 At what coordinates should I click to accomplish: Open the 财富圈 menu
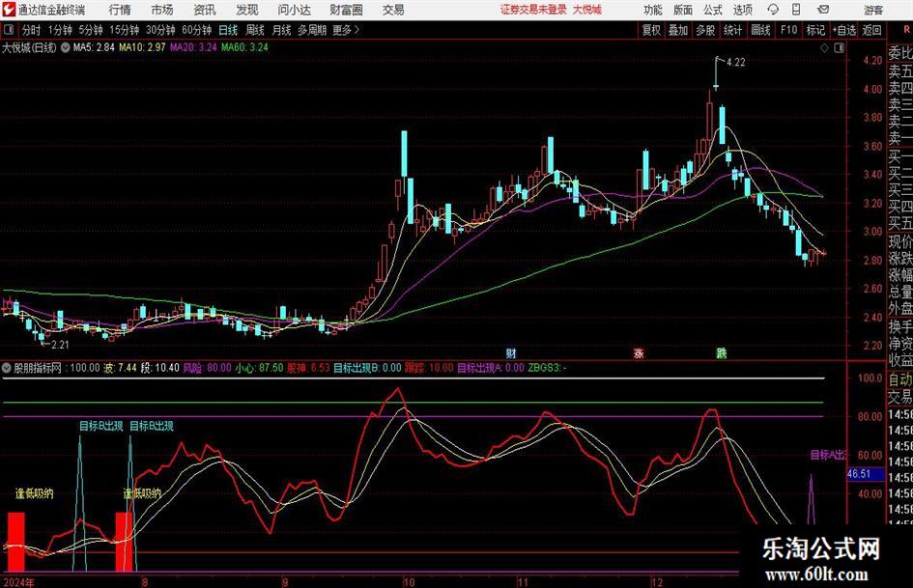[346, 10]
